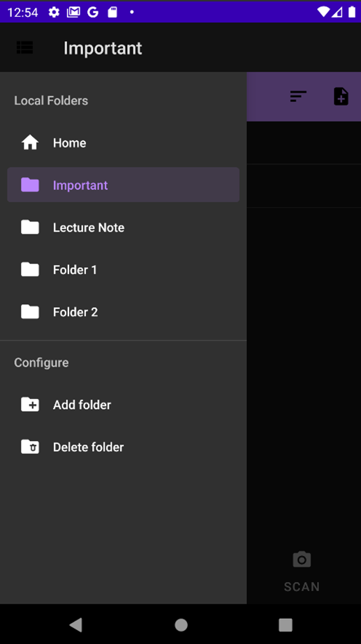
Task: Go to Home in the drawer
Action: pos(124,142)
